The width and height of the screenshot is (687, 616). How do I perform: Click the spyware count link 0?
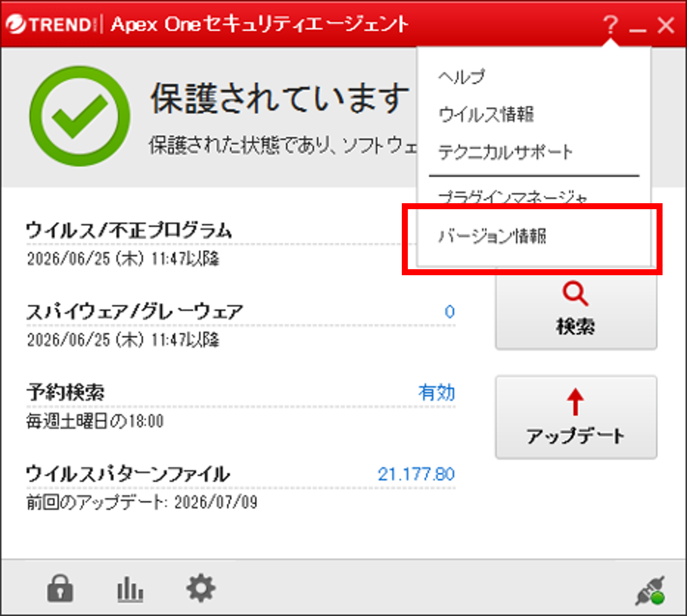(x=449, y=312)
